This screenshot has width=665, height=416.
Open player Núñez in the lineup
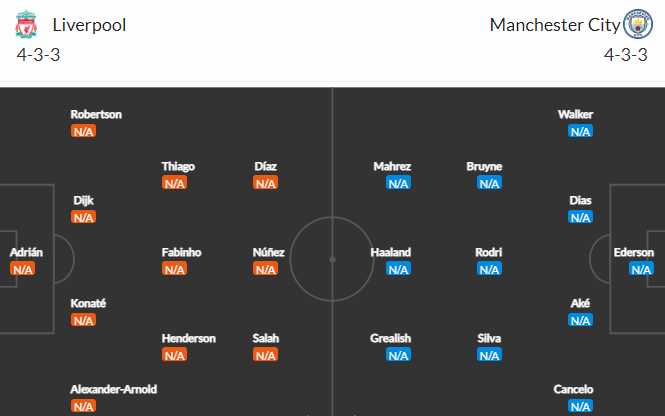tap(268, 252)
